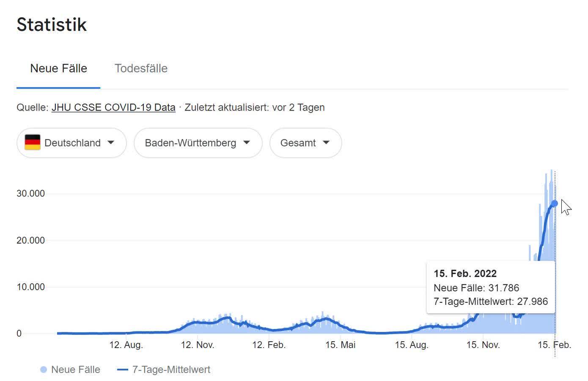Viewport: 588px width, 381px height.
Task: Switch to the Todesfälle tab
Action: pos(141,69)
